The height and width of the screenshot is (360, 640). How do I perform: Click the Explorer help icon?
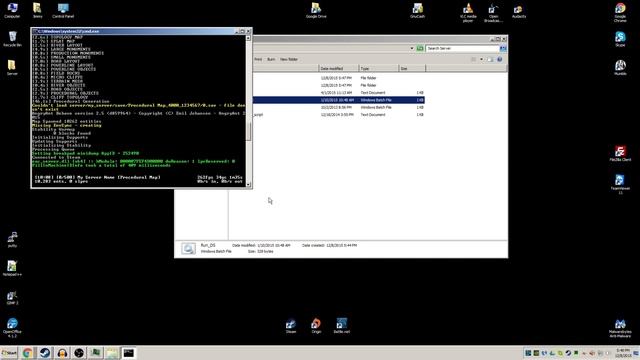tap(500, 59)
